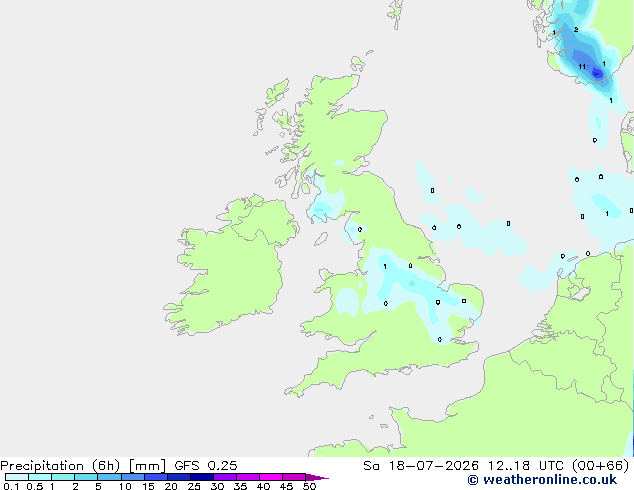Select the legend swatch between 45 and 50

[294, 477]
